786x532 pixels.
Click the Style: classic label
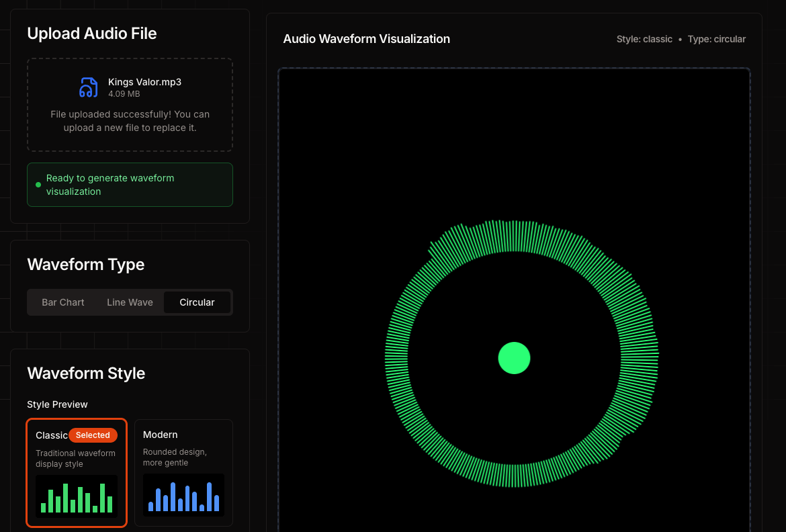pyautogui.click(x=644, y=39)
